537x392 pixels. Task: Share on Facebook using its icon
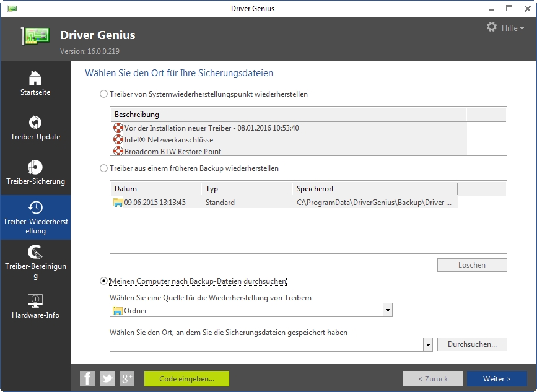(87, 378)
